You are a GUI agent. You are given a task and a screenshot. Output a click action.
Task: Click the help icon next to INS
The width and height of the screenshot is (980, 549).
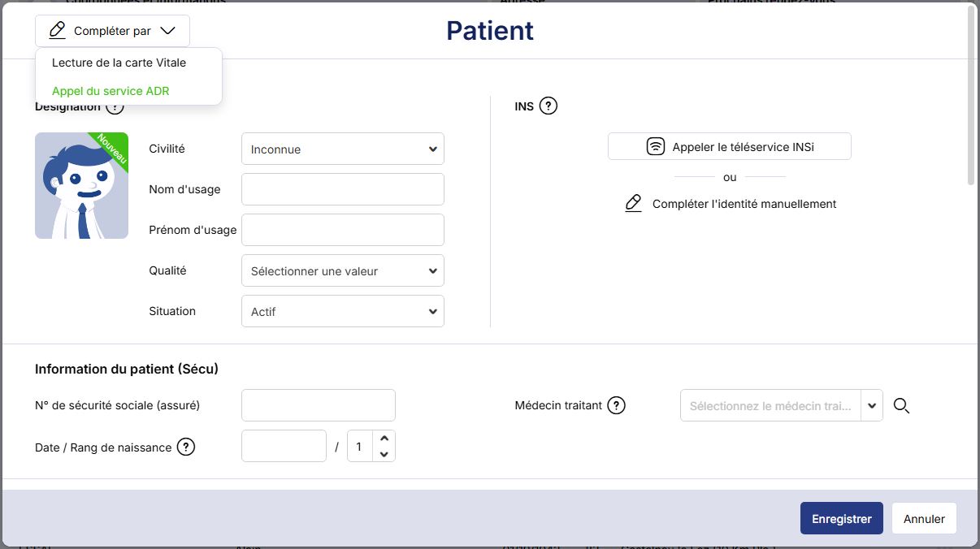click(549, 106)
